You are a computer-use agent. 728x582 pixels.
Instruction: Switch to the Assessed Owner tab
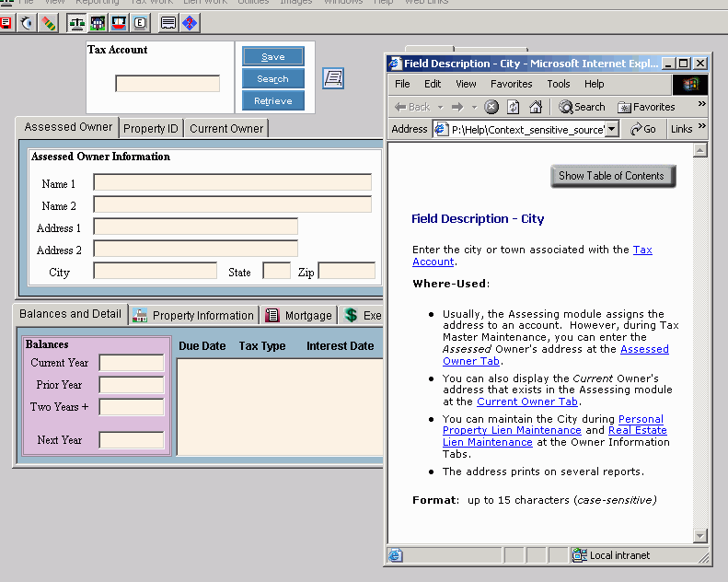point(68,127)
